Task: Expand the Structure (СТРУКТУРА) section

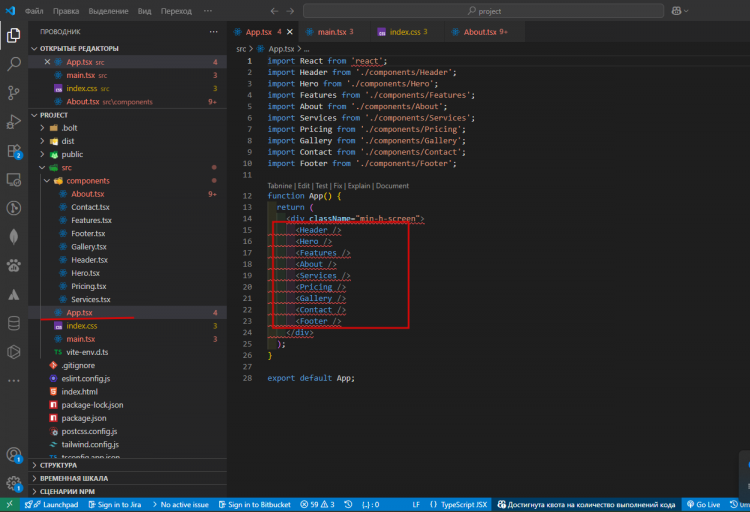Action: coord(34,465)
